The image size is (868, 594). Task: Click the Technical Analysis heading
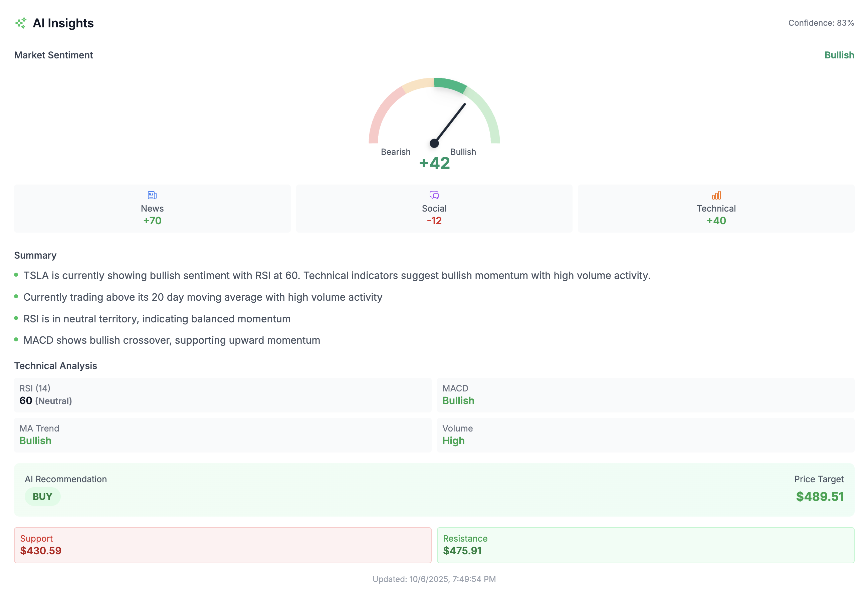56,366
